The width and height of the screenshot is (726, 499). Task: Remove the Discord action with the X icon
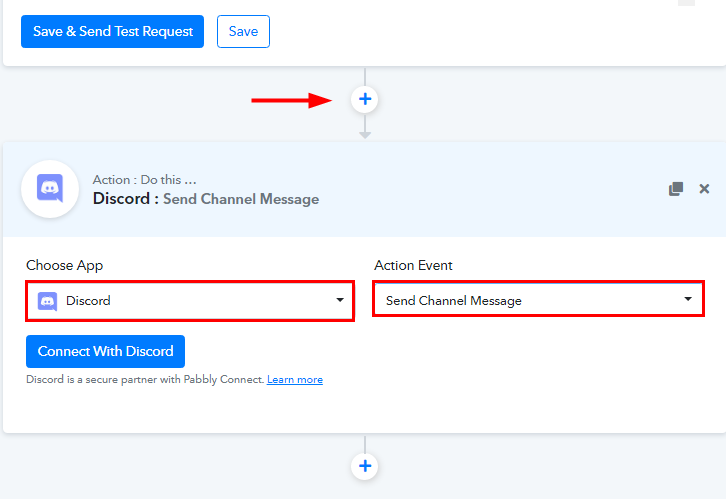[704, 189]
